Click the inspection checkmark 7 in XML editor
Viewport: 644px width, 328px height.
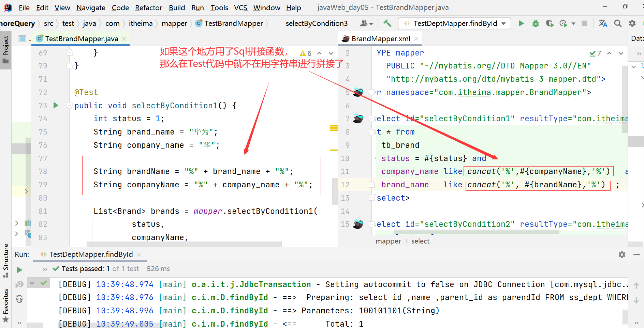coord(595,53)
